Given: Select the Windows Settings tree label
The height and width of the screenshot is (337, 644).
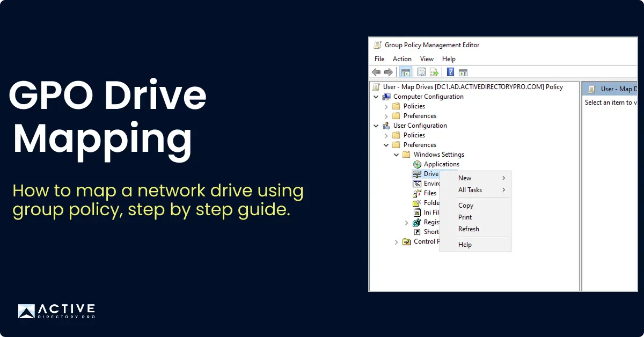Looking at the screenshot, I should click(438, 155).
